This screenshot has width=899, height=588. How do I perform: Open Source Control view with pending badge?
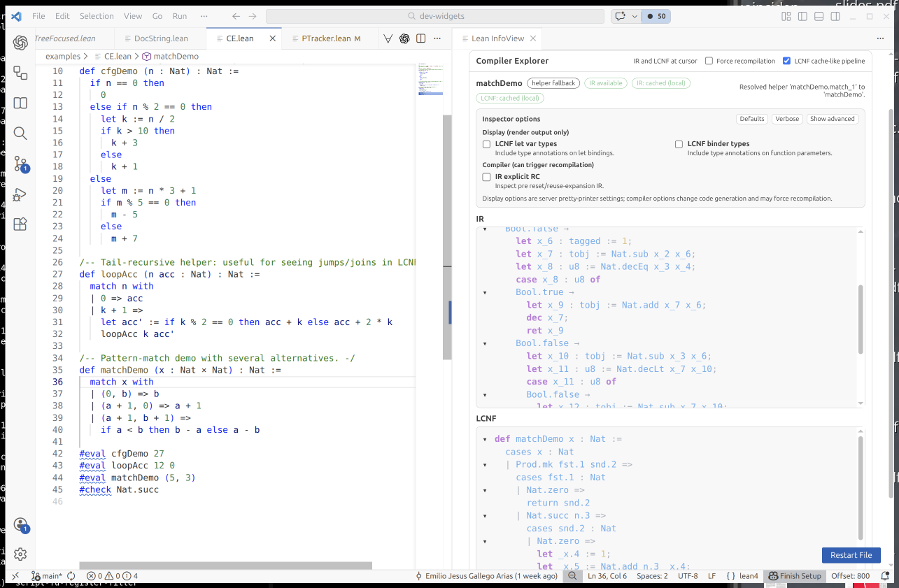(20, 164)
